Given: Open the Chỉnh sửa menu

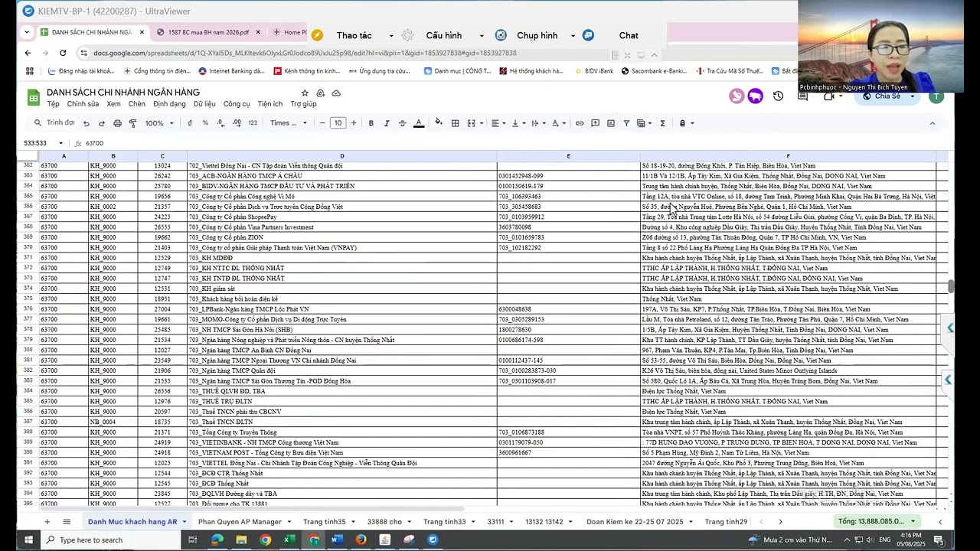Looking at the screenshot, I should [83, 104].
